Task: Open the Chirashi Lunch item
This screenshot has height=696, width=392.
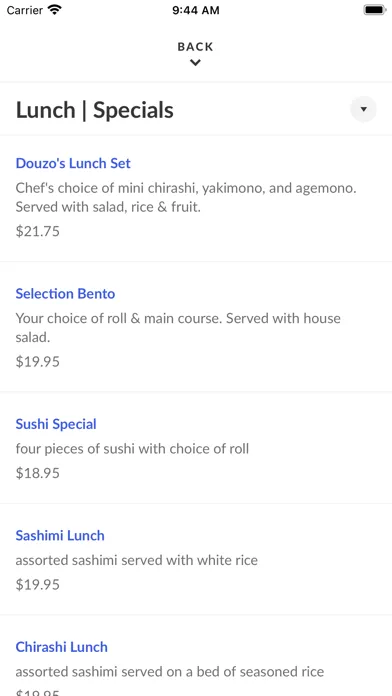Action: [62, 647]
